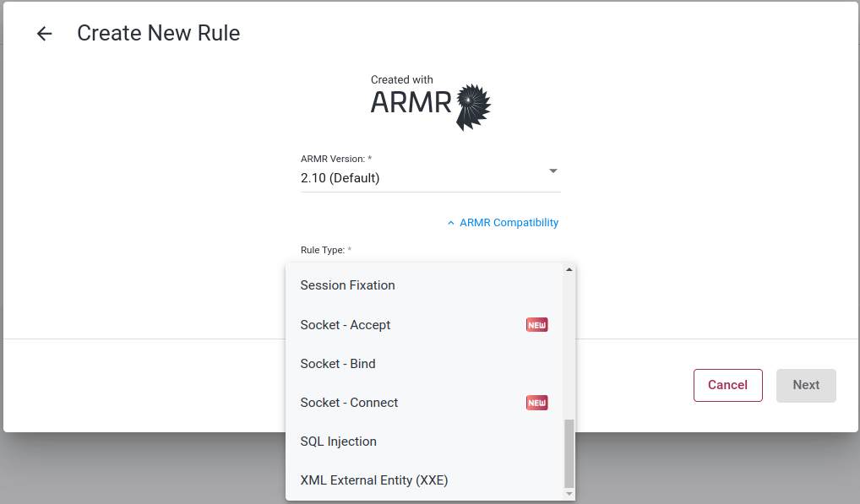Go back using the left arrow icon
Screen dimensions: 860x504
coord(45,34)
